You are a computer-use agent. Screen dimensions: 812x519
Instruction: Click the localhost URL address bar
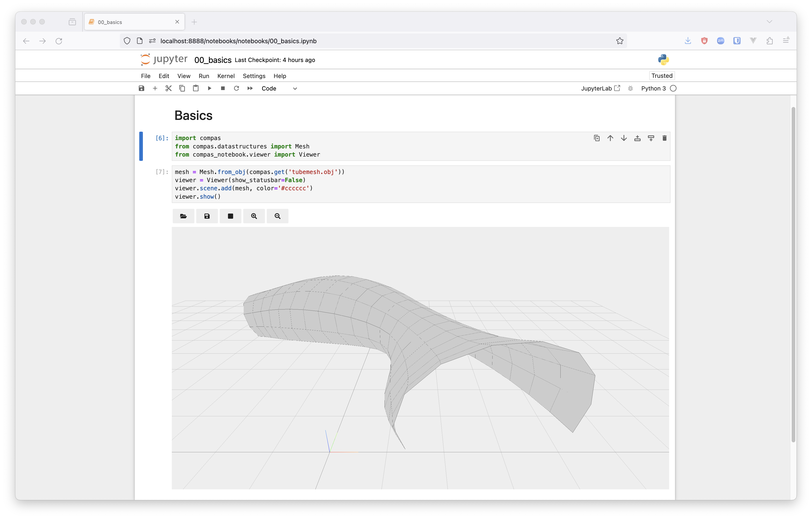pos(373,41)
